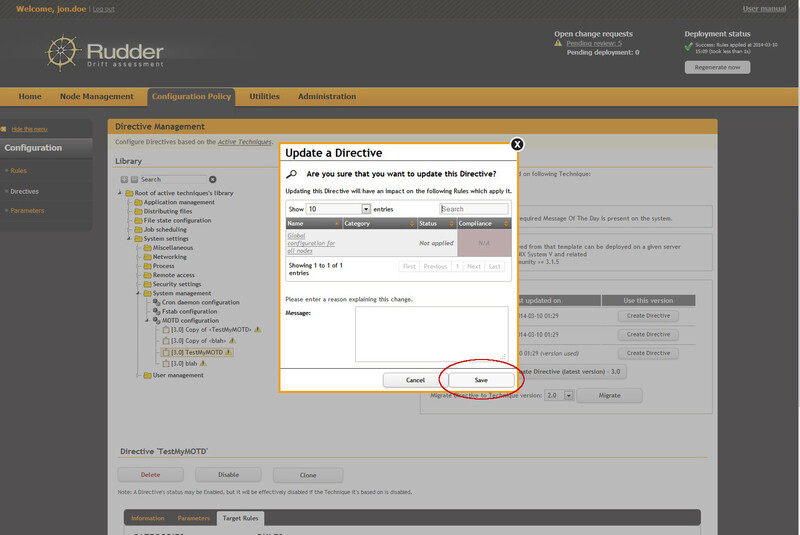800x535 pixels.
Task: Click the Delete directive button
Action: tap(151, 475)
